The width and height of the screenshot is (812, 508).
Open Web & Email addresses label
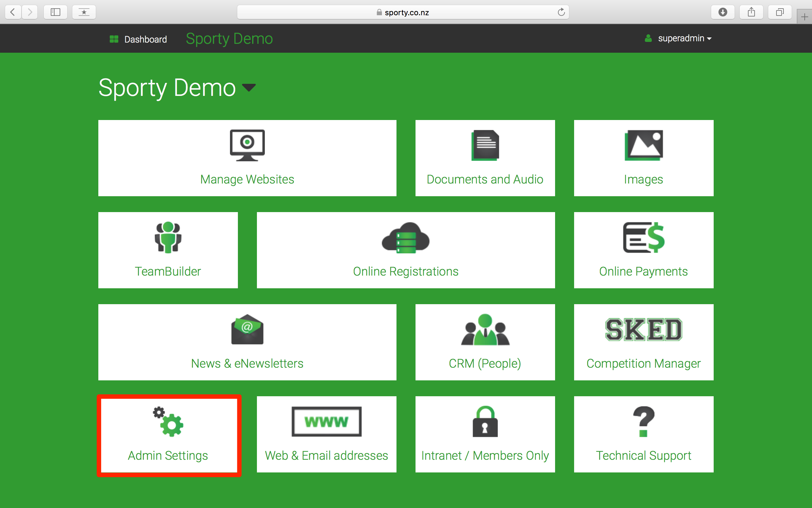[326, 456]
